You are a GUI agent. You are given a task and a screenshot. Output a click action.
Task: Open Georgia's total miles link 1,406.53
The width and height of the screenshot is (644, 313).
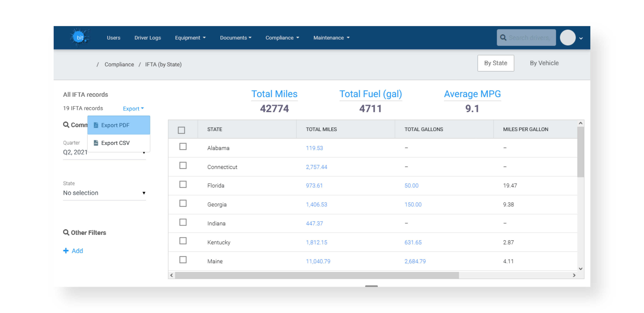pos(317,204)
